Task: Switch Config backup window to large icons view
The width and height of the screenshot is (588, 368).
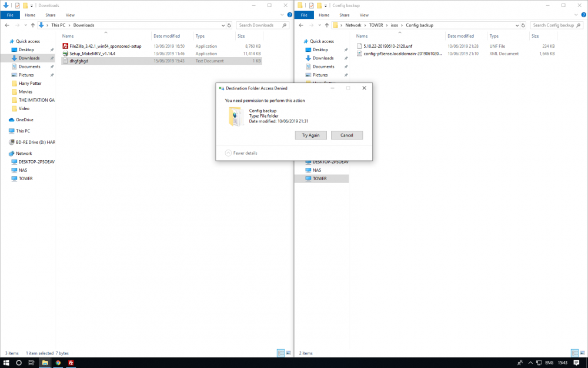Action: [582, 353]
